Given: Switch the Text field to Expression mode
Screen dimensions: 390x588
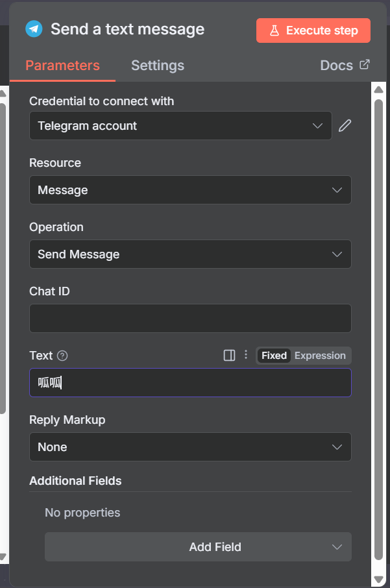Looking at the screenshot, I should pyautogui.click(x=320, y=356).
